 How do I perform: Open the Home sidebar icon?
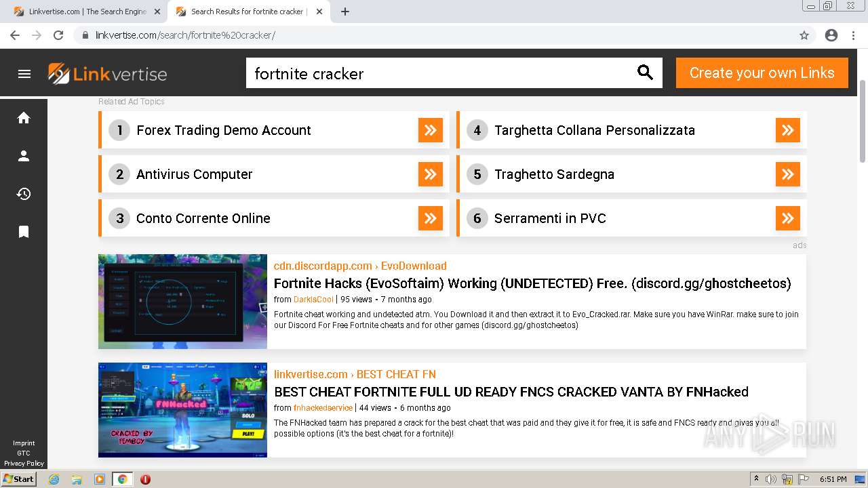[x=24, y=118]
